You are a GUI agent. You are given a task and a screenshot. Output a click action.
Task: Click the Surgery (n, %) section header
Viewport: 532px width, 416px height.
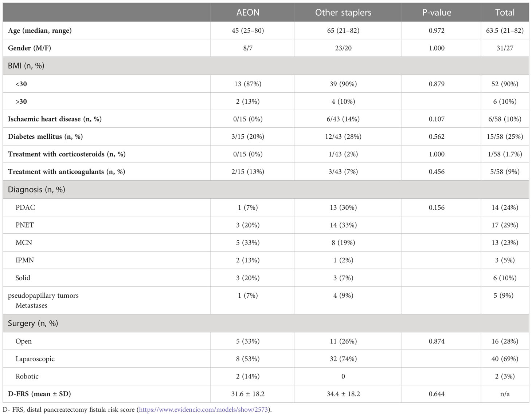[x=33, y=324]
